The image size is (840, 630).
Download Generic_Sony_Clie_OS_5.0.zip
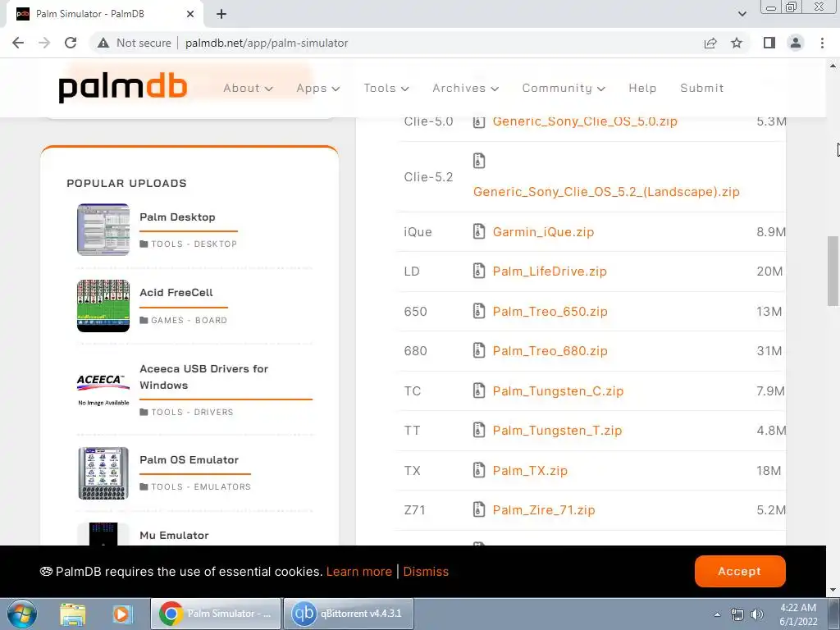[x=585, y=121]
